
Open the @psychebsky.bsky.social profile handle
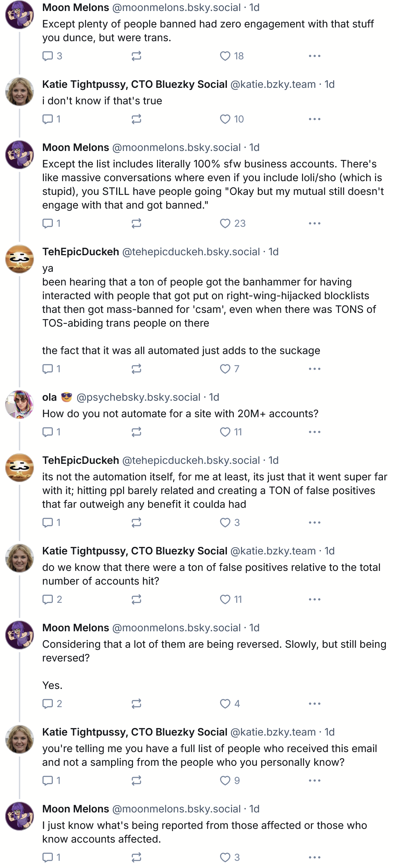point(138,397)
